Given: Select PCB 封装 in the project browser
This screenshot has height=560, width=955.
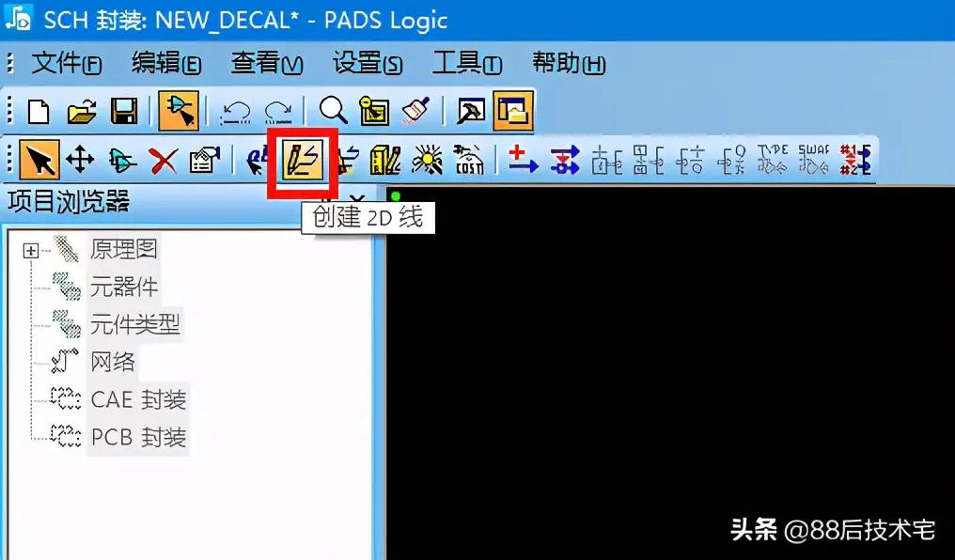Looking at the screenshot, I should tap(138, 438).
